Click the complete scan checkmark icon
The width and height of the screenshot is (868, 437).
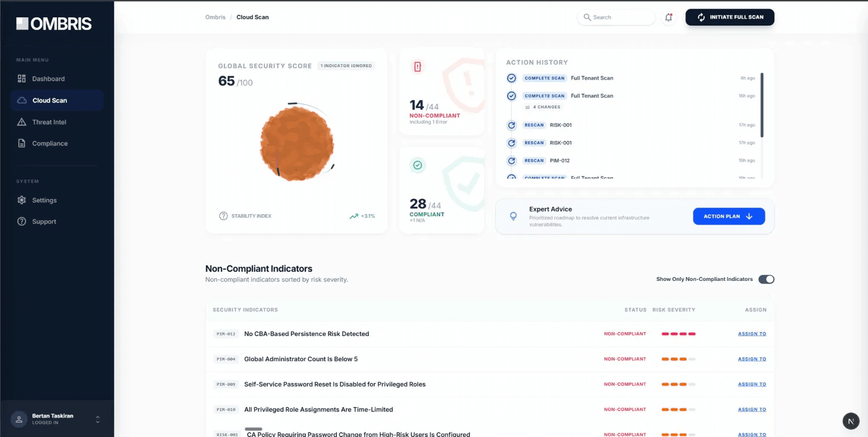512,78
